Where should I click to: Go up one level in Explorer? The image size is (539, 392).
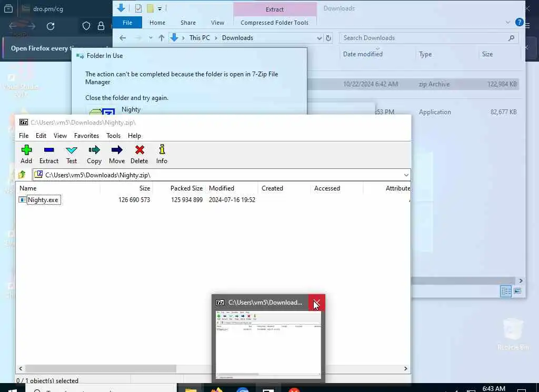click(161, 38)
